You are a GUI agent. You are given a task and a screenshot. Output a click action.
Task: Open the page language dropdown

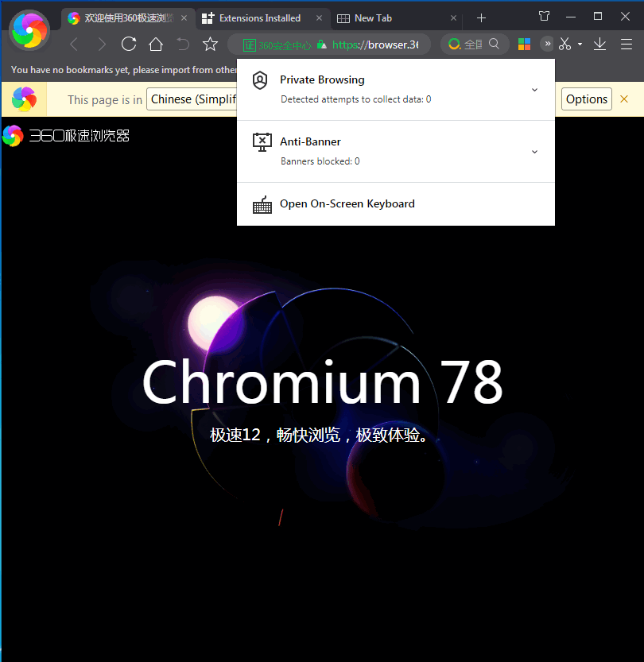[192, 99]
